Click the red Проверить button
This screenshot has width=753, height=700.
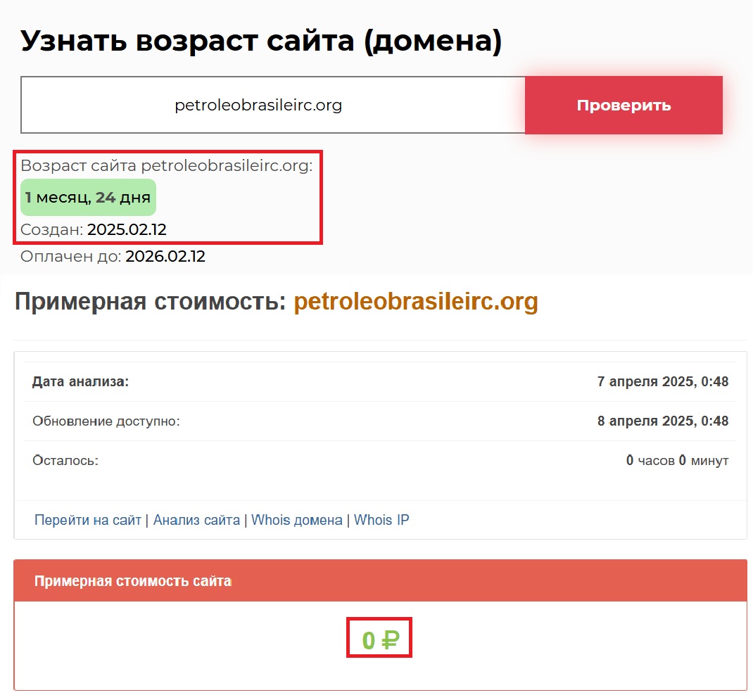[624, 106]
